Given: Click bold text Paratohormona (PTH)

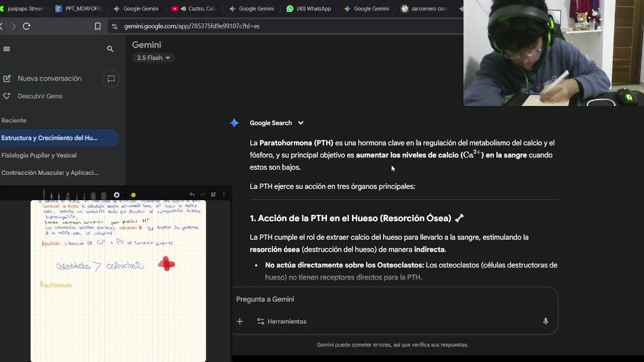Looking at the screenshot, I should [296, 143].
